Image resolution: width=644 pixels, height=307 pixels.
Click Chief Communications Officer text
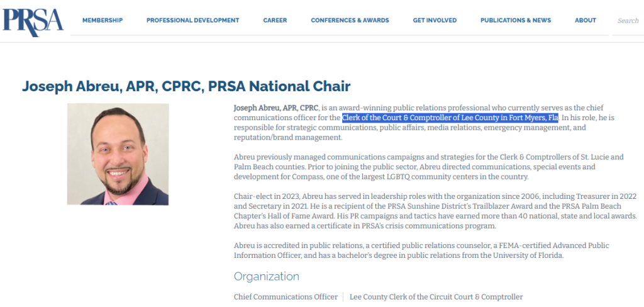[x=286, y=297]
